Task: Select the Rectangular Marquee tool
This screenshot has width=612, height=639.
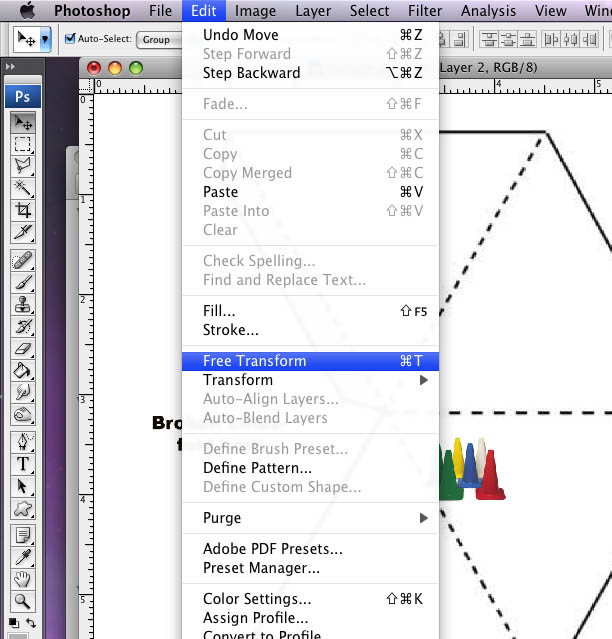Action: coord(23,144)
